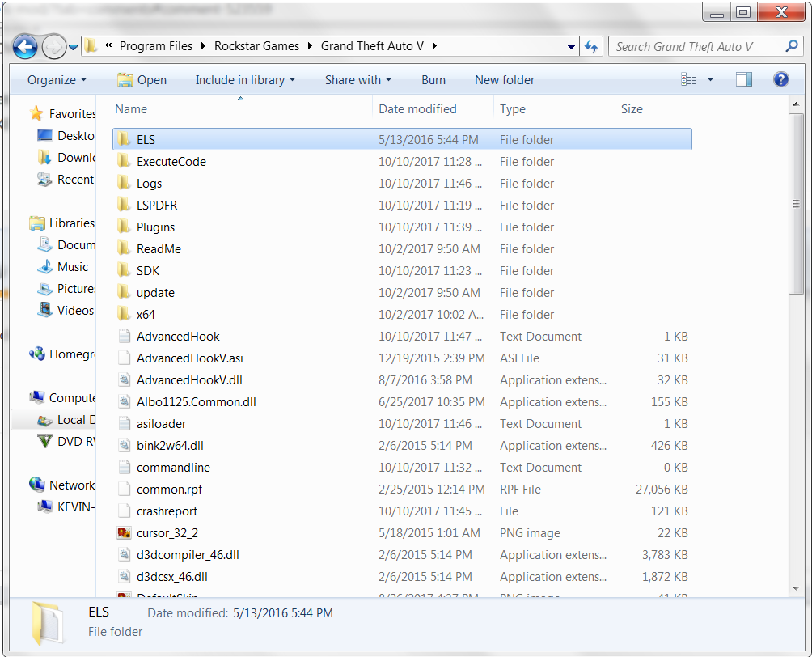
Task: Select the update folder icon
Action: pos(123,292)
